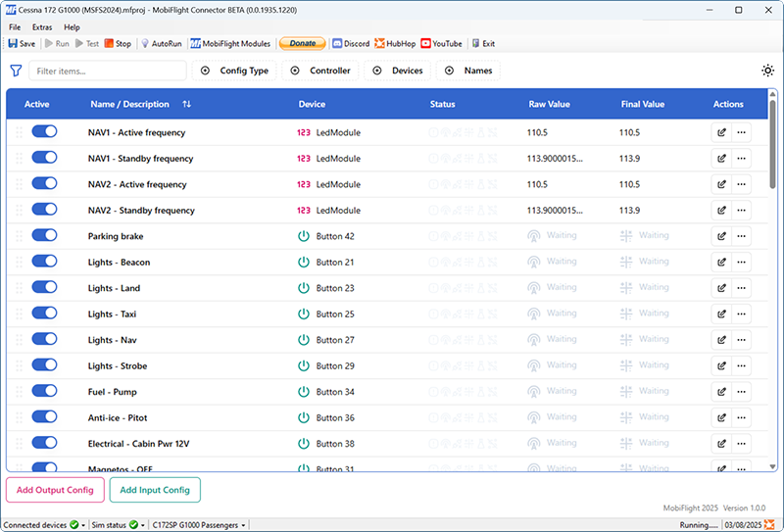Open the Discord link
This screenshot has height=532, width=784.
coord(351,43)
